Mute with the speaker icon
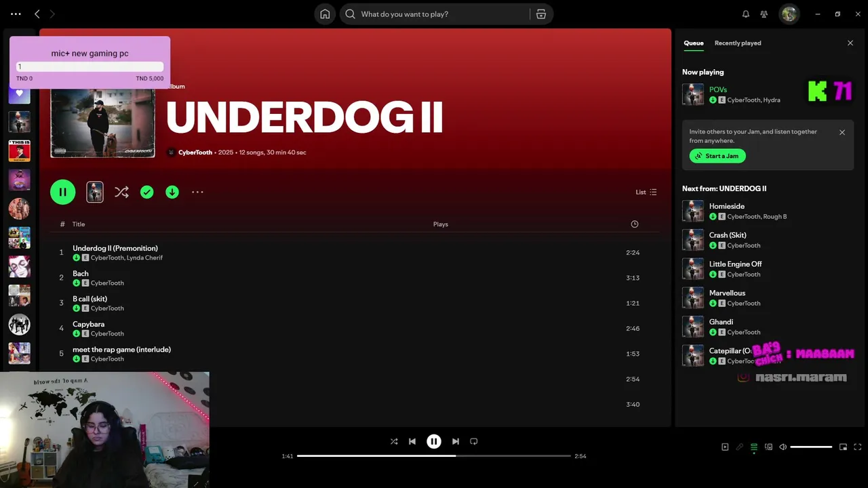Viewport: 868px width, 488px height. (783, 447)
